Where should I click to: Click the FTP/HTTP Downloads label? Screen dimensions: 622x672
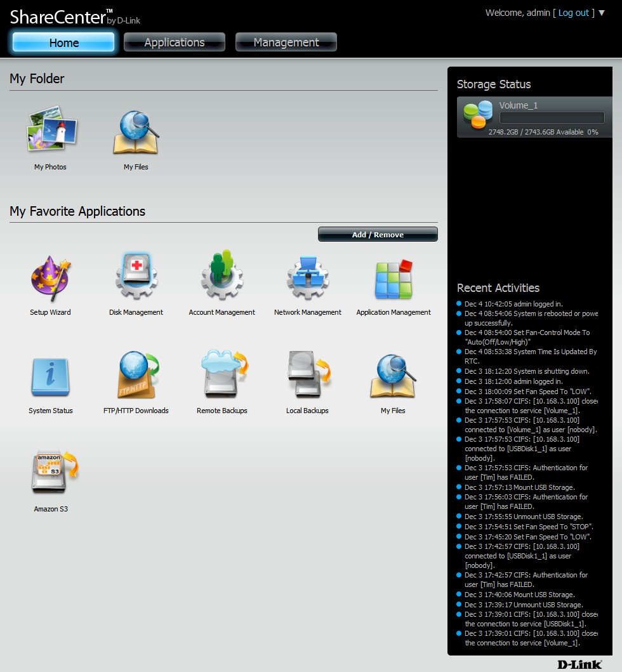[x=136, y=411]
